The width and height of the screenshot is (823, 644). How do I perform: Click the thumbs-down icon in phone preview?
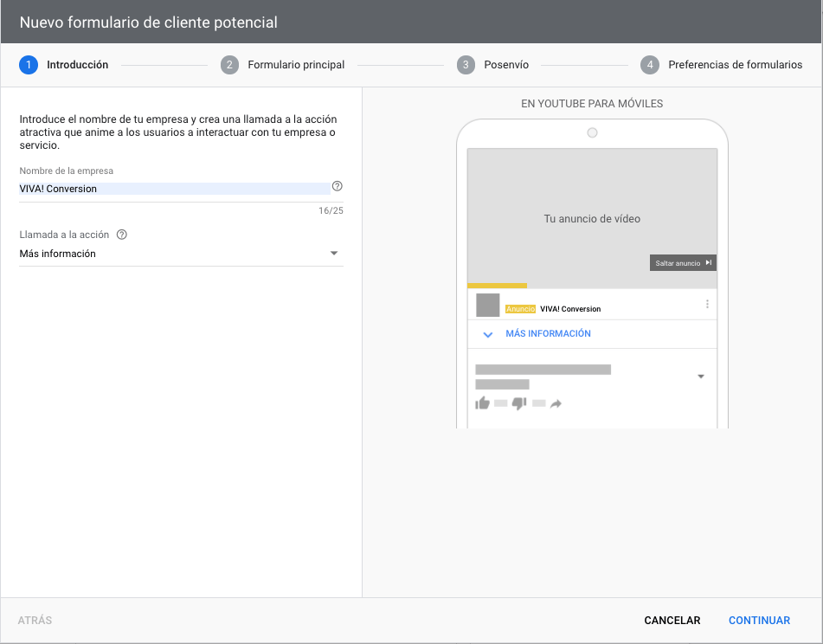coord(519,403)
